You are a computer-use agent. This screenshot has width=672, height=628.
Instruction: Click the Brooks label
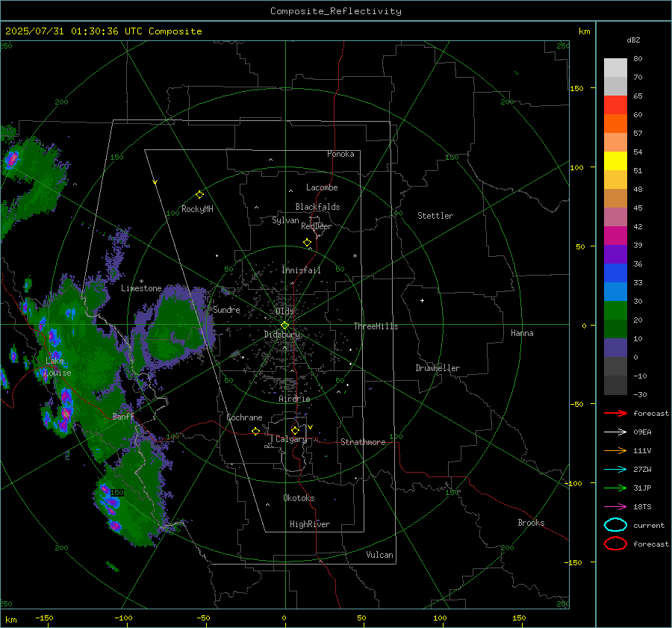point(531,523)
